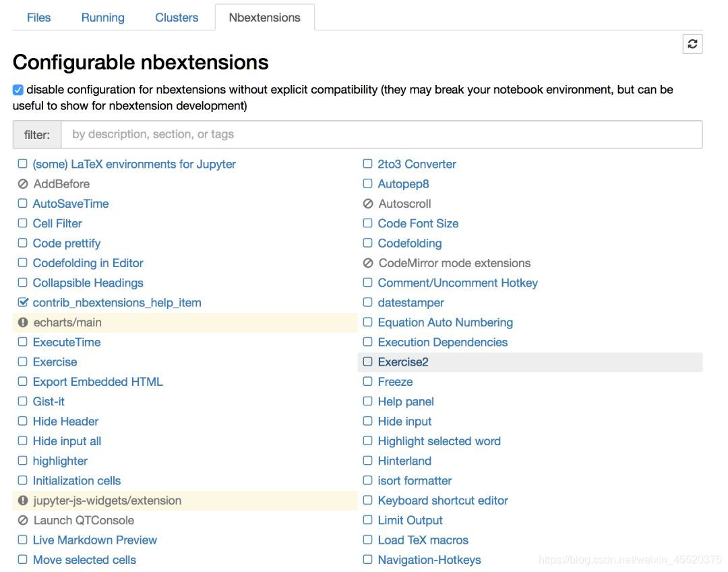Click the nbextensions filter text field

[x=382, y=134]
